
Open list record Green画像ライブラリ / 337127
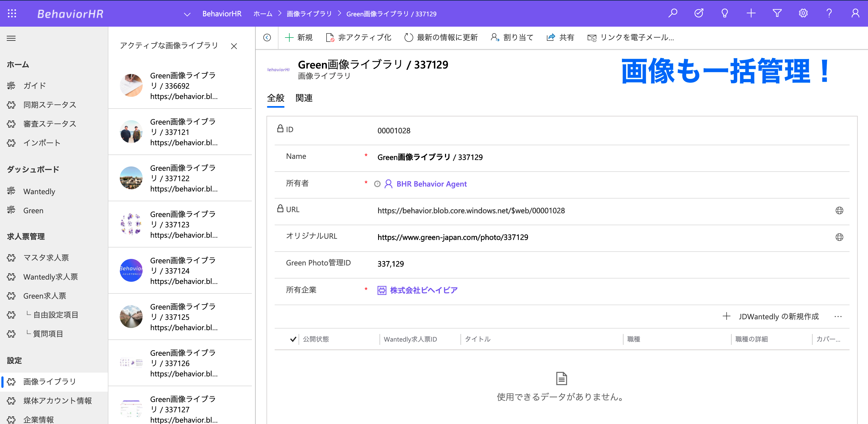(180, 406)
